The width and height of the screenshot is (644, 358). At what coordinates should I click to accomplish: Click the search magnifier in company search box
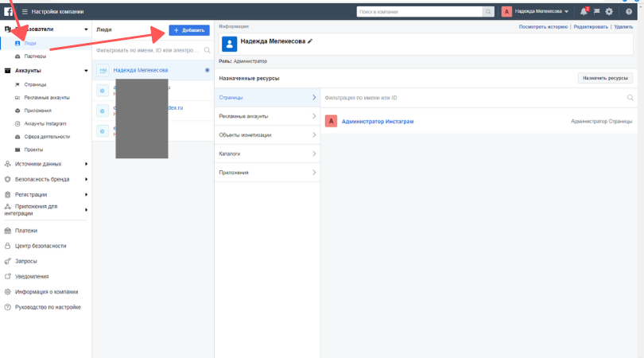[x=488, y=11]
